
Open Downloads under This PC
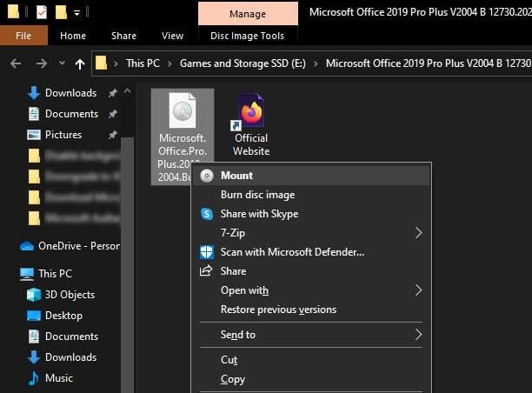click(70, 357)
